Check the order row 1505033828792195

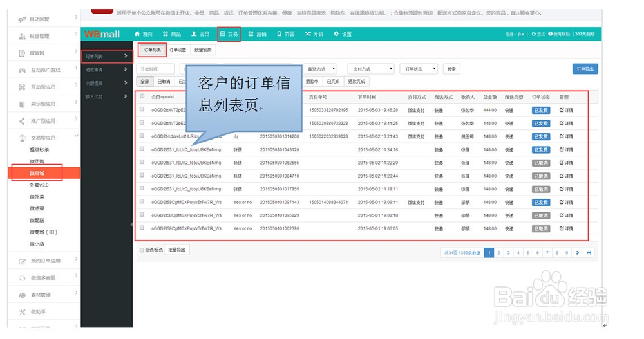142,109
